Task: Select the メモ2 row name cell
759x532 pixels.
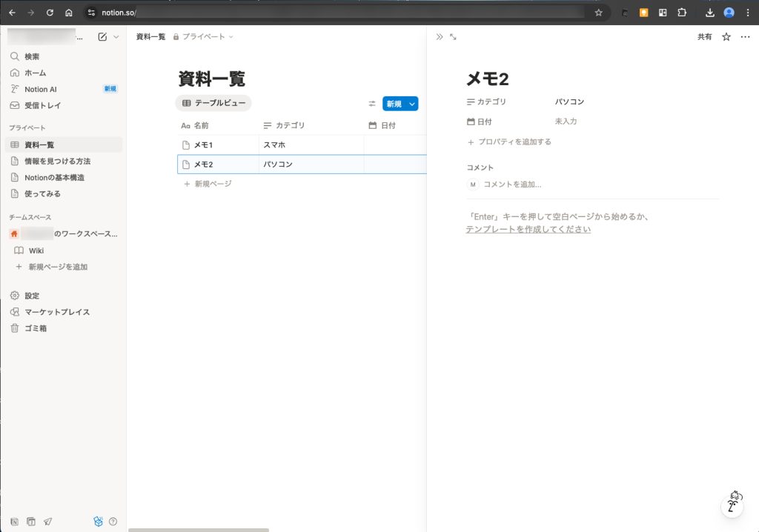Action: (219, 164)
